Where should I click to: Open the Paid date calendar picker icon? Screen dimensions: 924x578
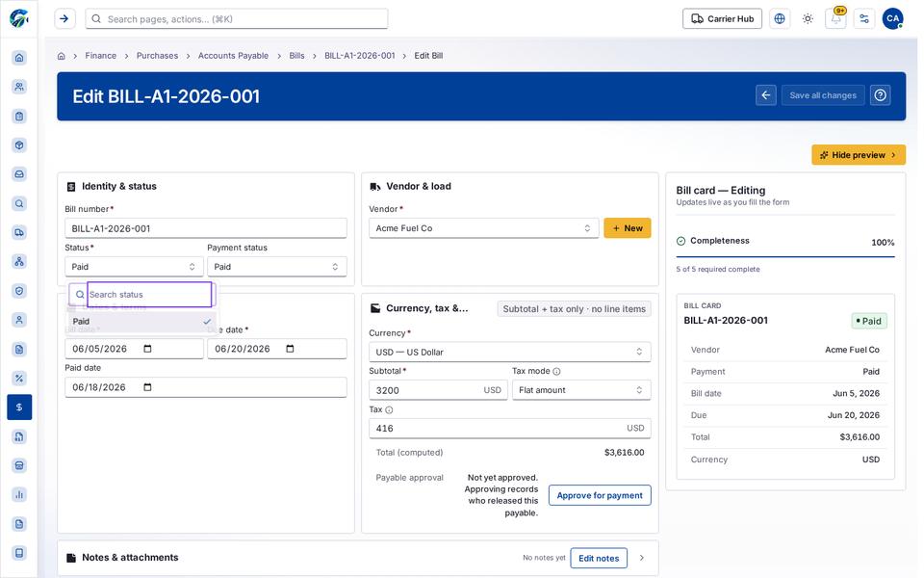tap(147, 387)
